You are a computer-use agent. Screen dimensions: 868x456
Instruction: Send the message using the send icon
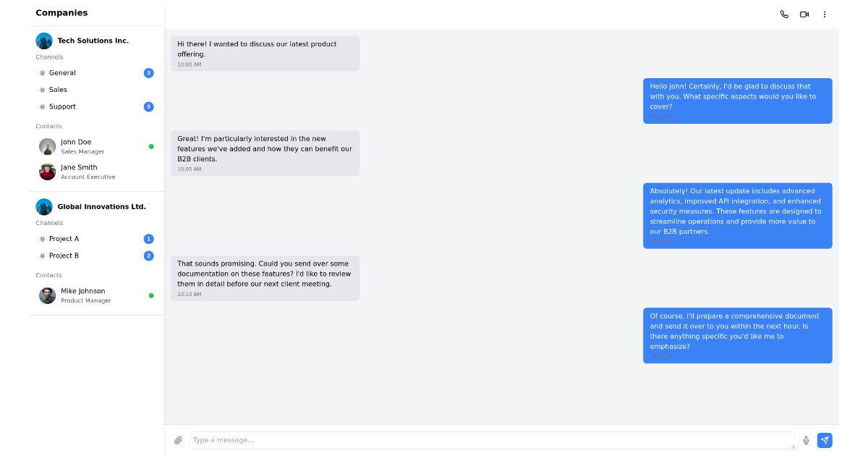[825, 440]
